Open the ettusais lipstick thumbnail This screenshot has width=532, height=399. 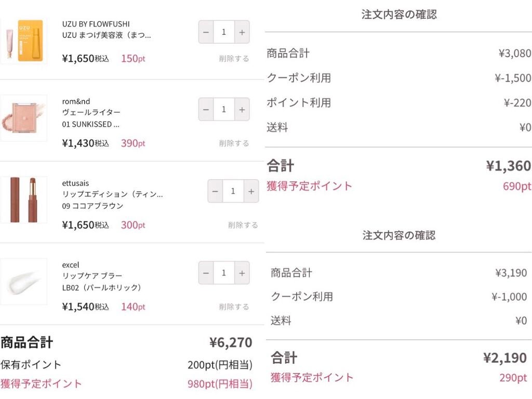coord(24,199)
